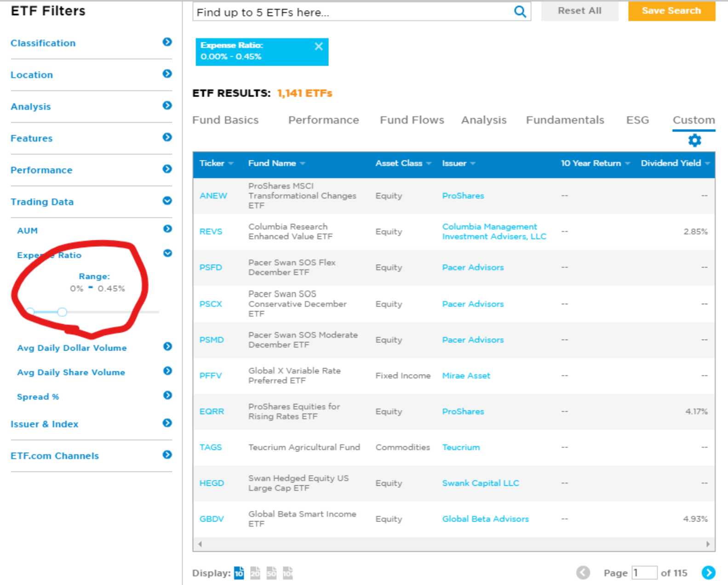Sort by Dividend Yield column
Viewport: 728px width, 585px height.
675,163
